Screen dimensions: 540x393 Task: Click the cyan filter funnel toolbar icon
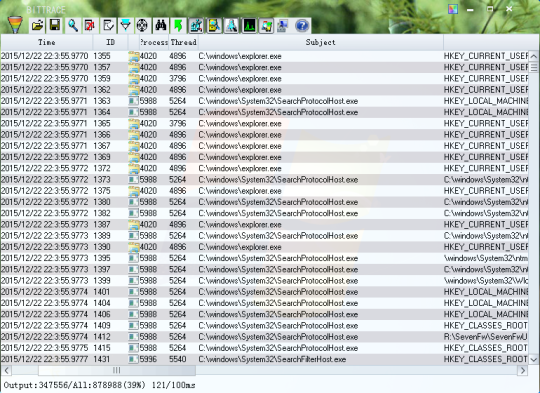pyautogui.click(x=125, y=25)
